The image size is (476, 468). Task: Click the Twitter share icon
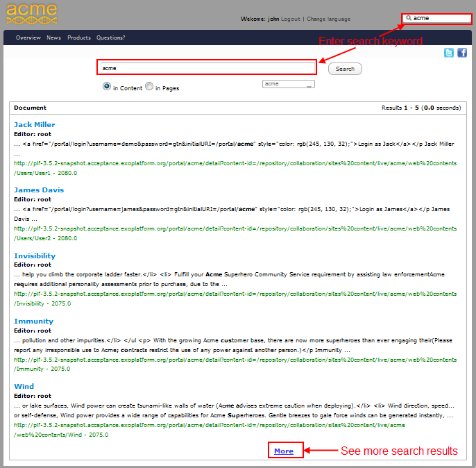tap(449, 53)
